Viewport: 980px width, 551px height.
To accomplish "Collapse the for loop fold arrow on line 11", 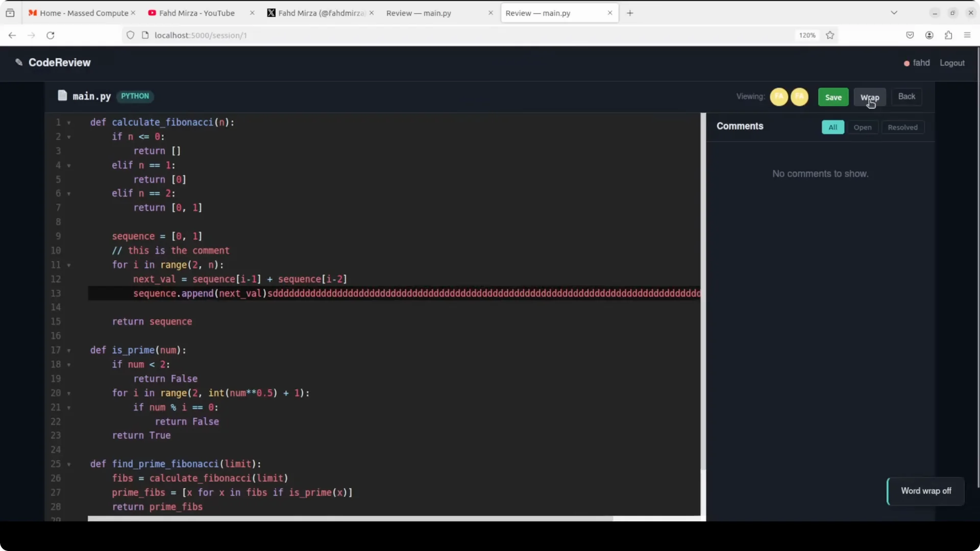I will pos(69,265).
